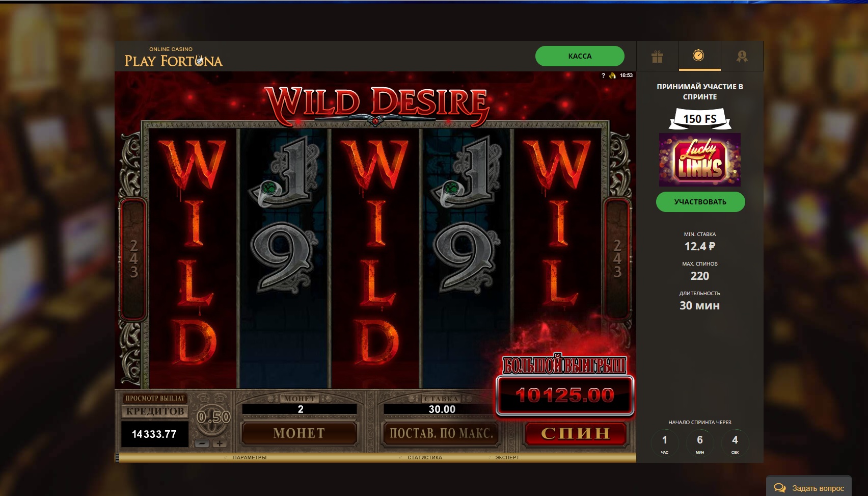
Task: Decrease coin value with minus button
Action: 202,443
